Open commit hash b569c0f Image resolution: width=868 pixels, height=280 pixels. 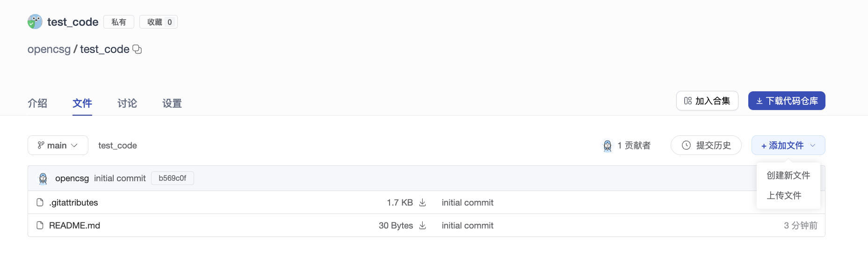point(172,178)
